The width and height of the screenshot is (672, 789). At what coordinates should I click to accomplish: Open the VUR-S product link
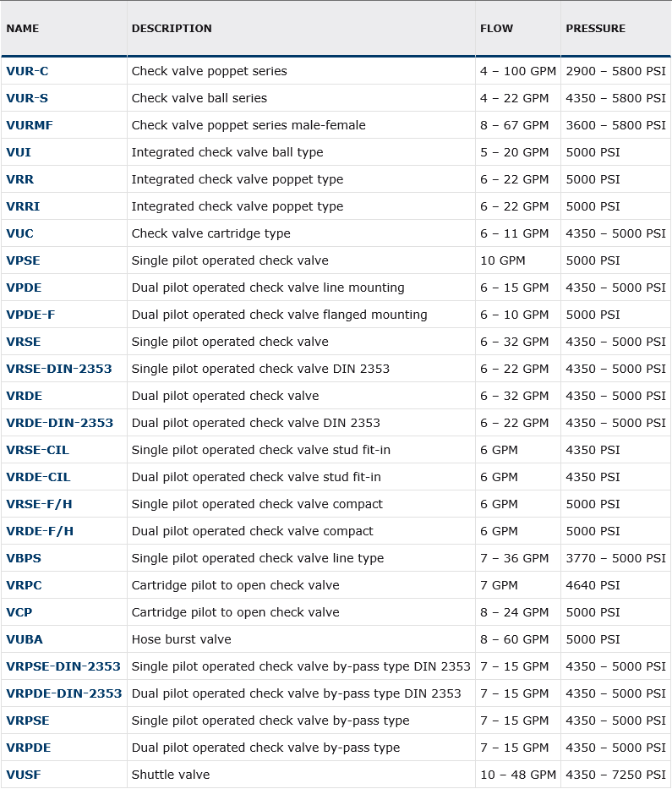(27, 98)
